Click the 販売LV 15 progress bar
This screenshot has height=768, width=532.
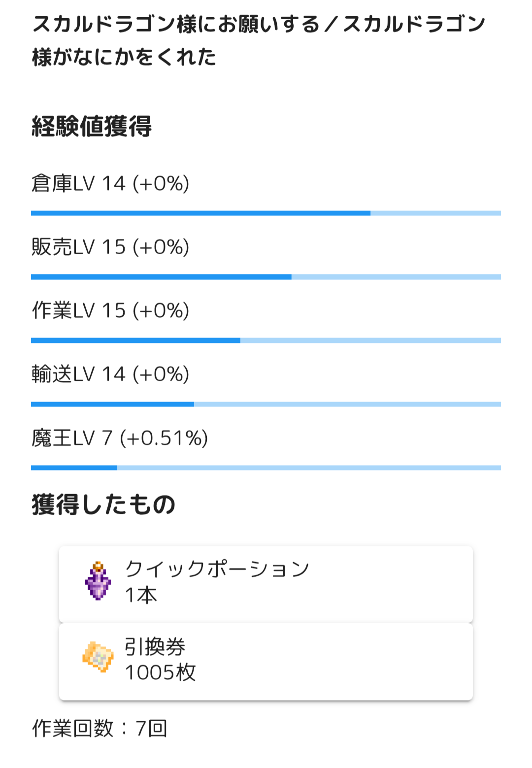(266, 277)
